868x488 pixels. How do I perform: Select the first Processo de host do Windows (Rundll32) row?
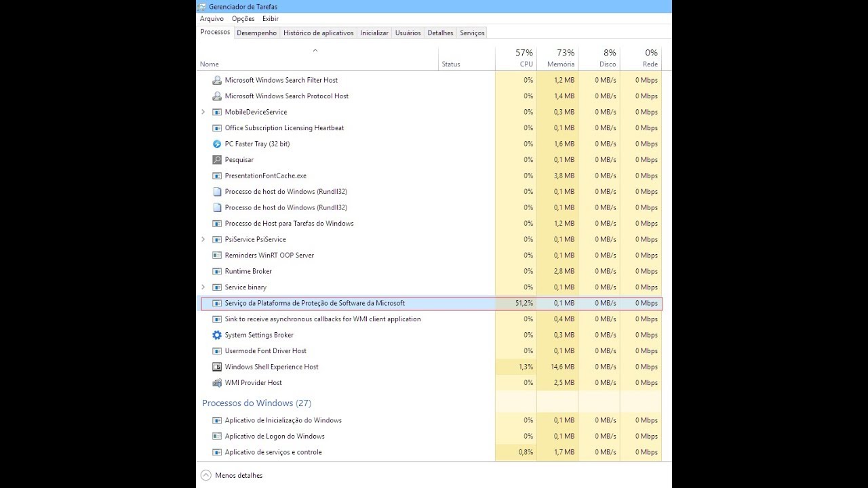point(429,192)
